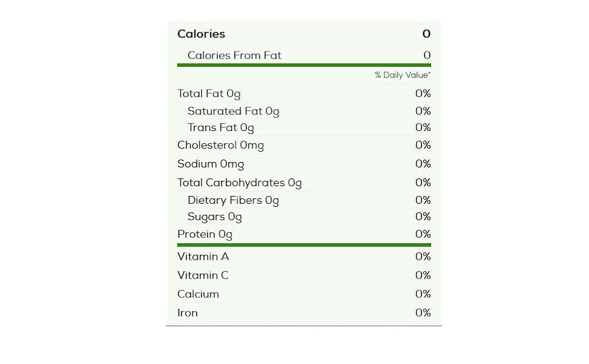Select the Cholesterol 0mg row
This screenshot has height=364, width=589.
pos(304,145)
